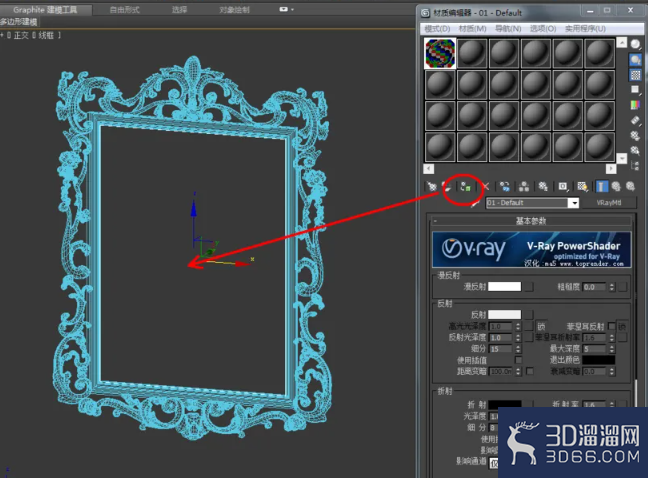This screenshot has width=648, height=478.
Task: Open 选项(O) menu
Action: point(543,29)
